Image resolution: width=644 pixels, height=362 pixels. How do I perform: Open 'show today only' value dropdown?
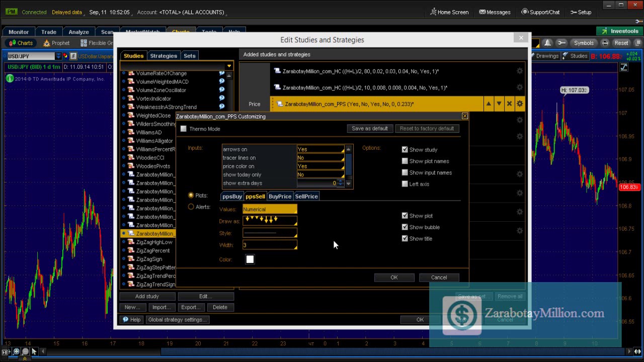320,174
